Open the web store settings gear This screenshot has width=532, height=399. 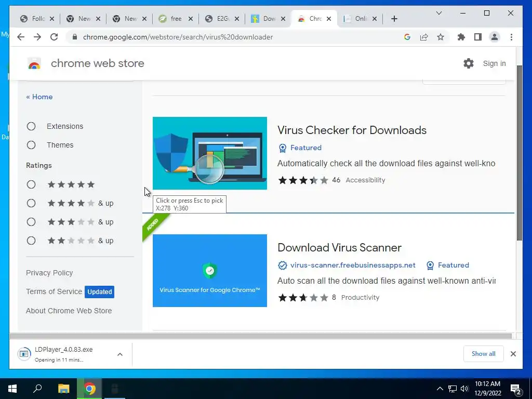click(469, 63)
